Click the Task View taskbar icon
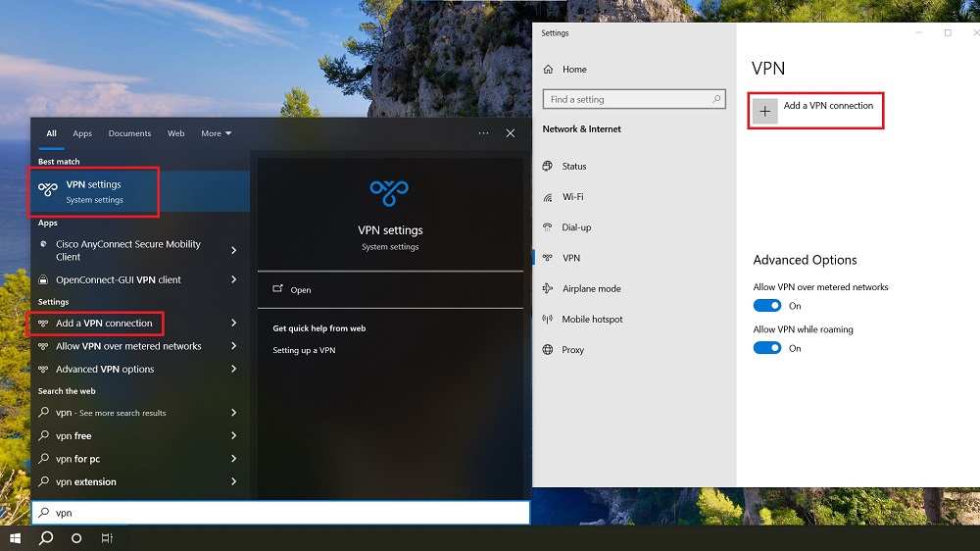Screen dimensions: 980x551 click(x=107, y=538)
